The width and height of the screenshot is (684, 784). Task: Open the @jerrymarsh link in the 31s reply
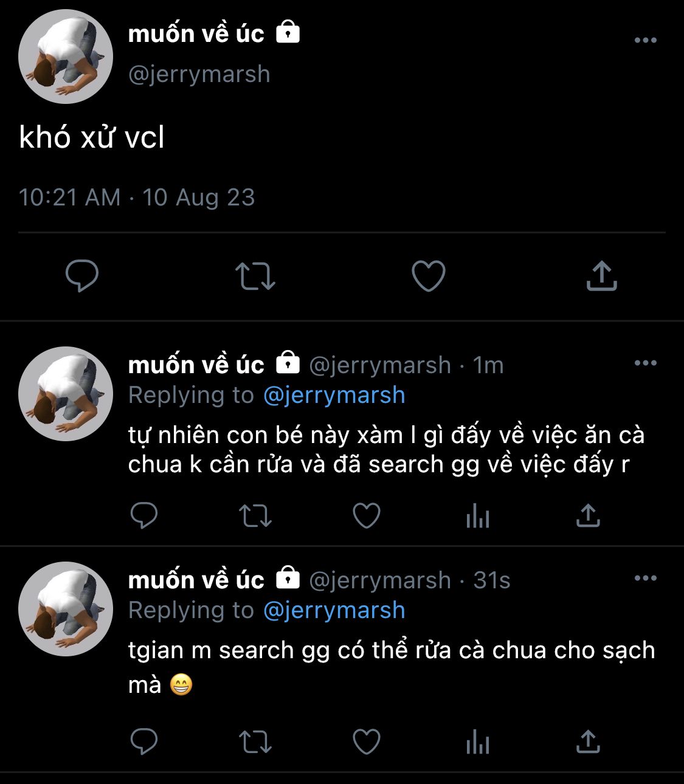tap(334, 610)
